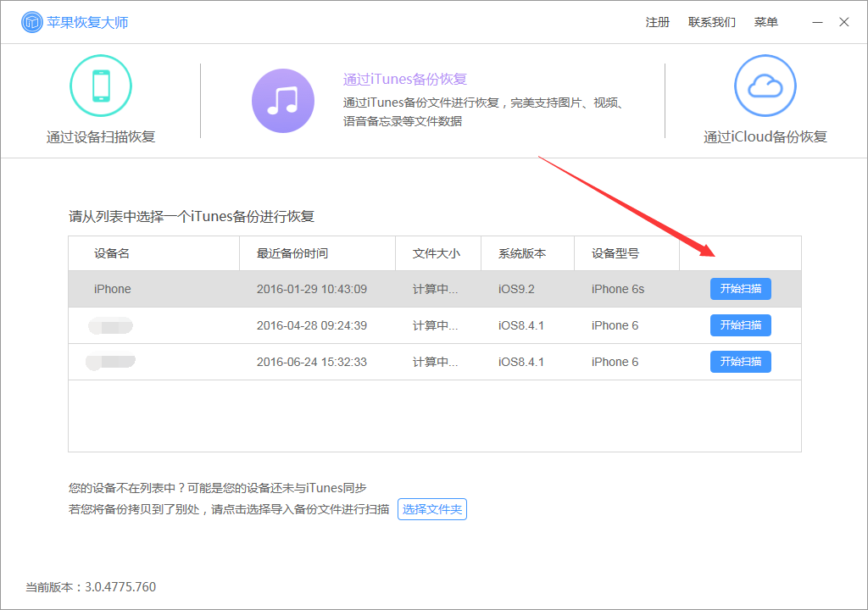The width and height of the screenshot is (868, 610).
Task: Click the 选择文件夹 button
Action: click(x=432, y=509)
